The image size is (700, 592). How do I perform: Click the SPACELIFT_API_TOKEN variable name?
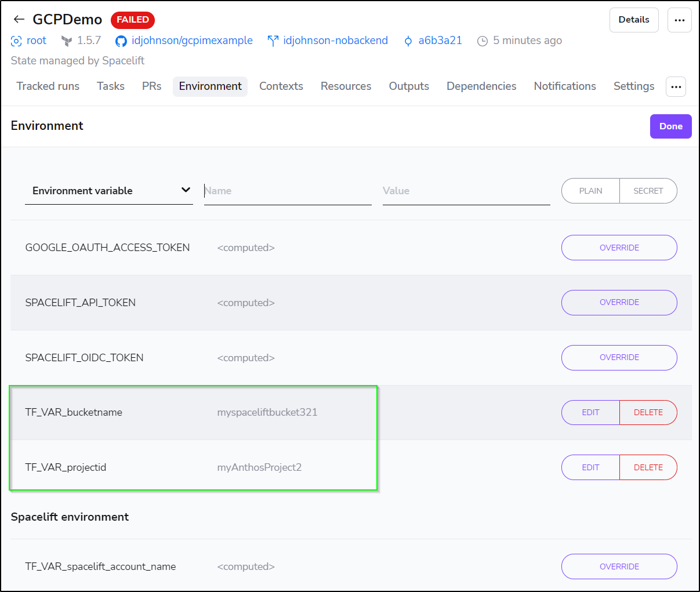click(81, 303)
